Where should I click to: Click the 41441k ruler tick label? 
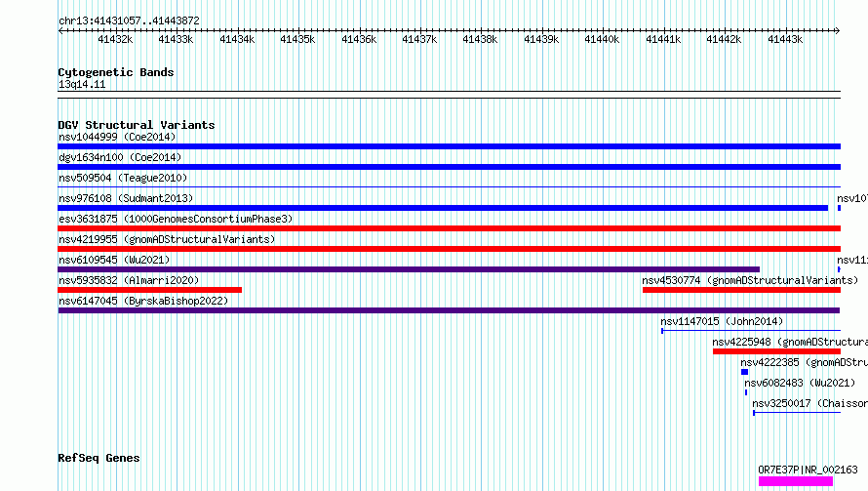click(x=663, y=40)
